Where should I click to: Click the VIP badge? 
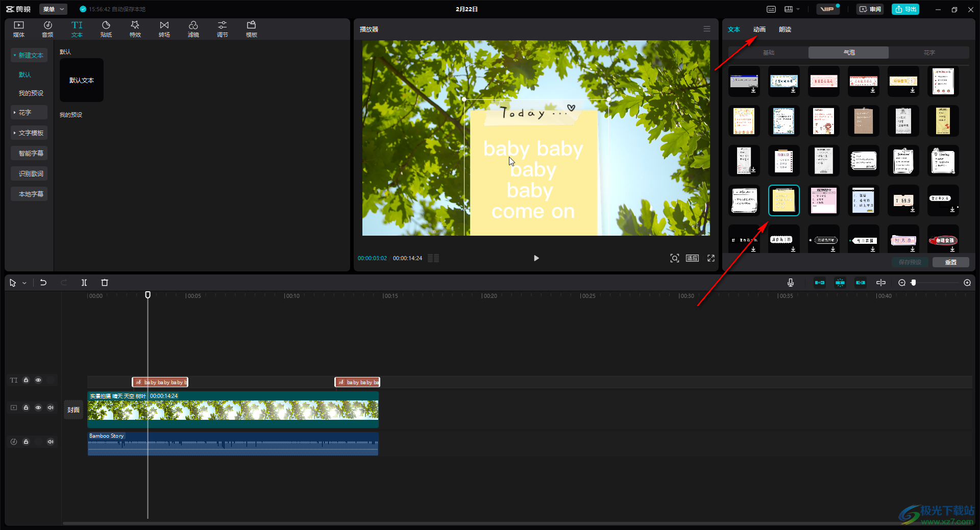(827, 9)
